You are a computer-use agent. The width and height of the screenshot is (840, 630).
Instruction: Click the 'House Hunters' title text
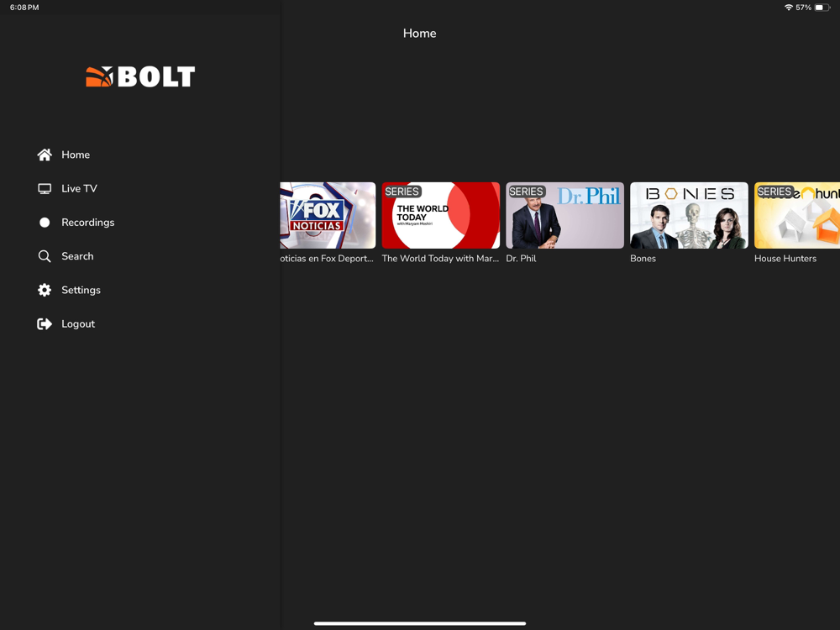pos(785,258)
